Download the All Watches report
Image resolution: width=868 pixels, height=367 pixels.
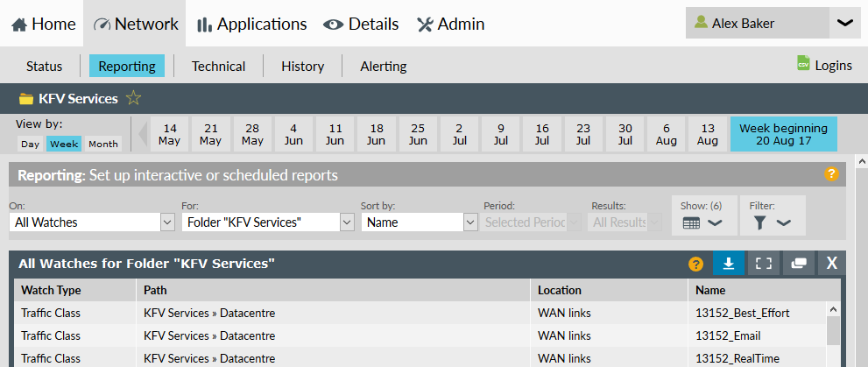pos(729,264)
